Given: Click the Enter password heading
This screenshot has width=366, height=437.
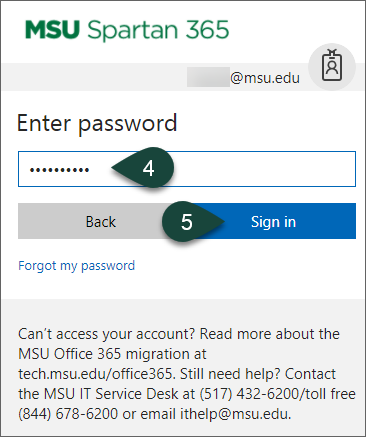Looking at the screenshot, I should pos(97,123).
